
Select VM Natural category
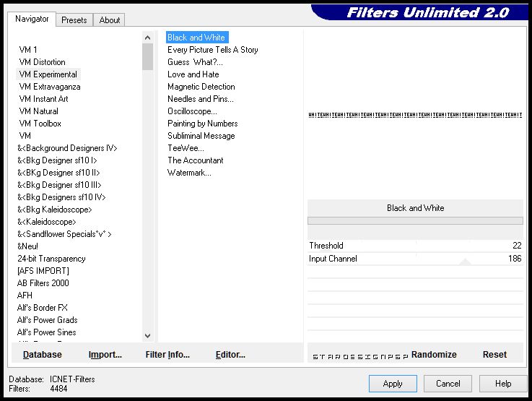click(x=39, y=111)
